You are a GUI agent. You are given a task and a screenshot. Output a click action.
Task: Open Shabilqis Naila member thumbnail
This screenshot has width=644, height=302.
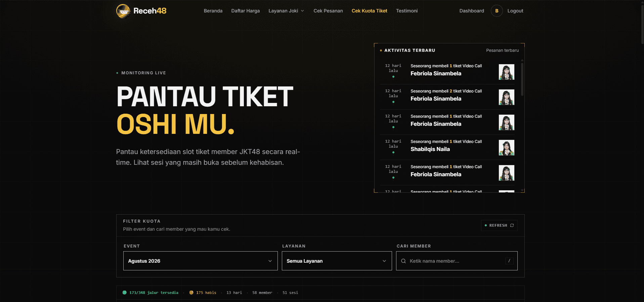(x=506, y=148)
